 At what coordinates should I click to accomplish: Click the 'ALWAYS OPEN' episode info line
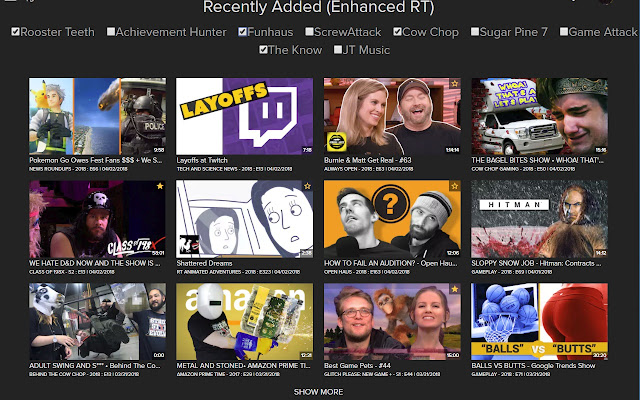point(369,169)
